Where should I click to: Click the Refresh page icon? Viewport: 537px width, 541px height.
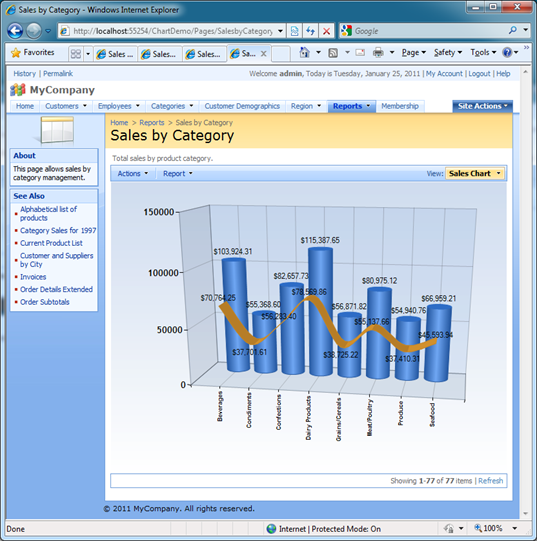click(x=310, y=31)
